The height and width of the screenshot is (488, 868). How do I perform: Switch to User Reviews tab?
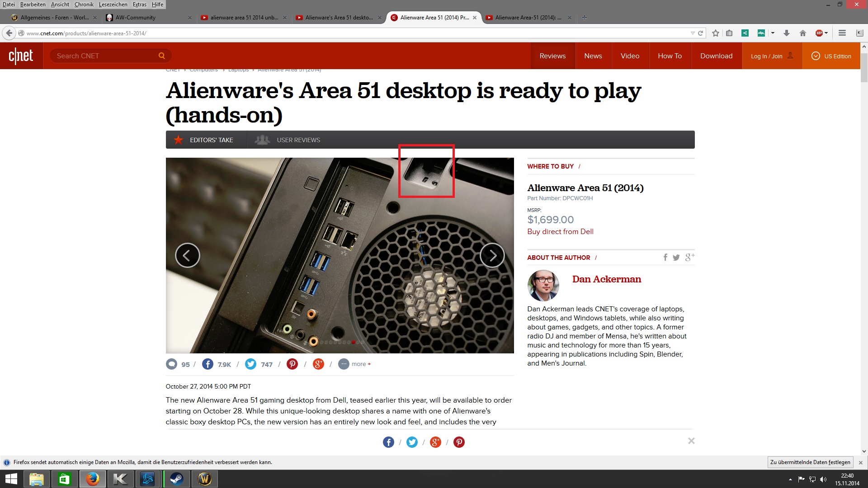(x=288, y=140)
